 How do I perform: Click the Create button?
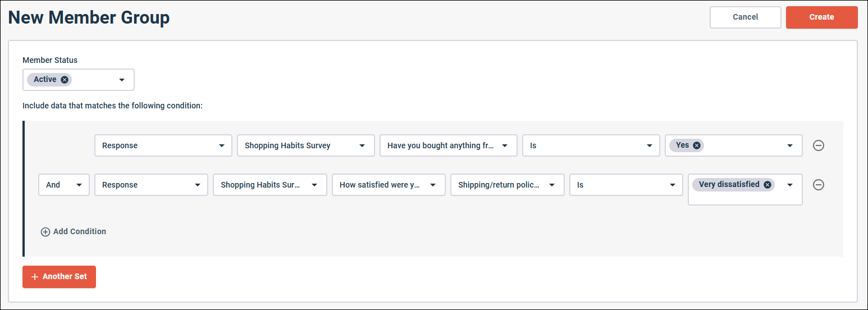coord(821,17)
